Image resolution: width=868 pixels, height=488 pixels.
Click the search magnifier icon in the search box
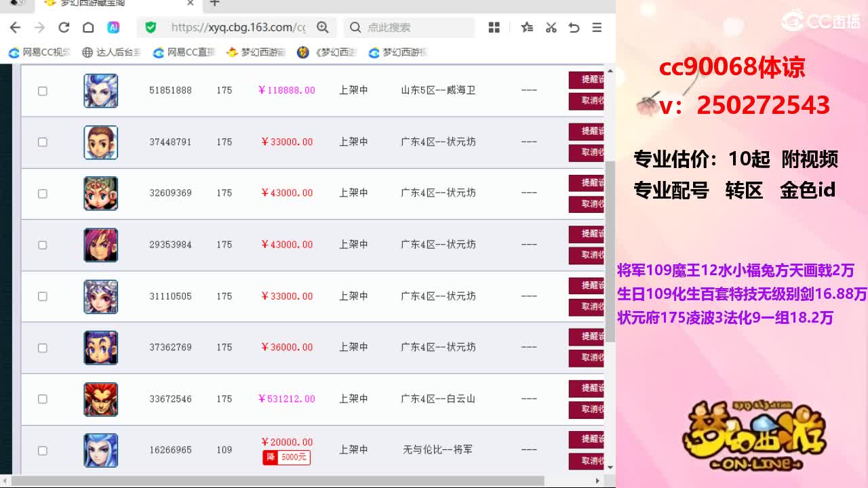(355, 27)
